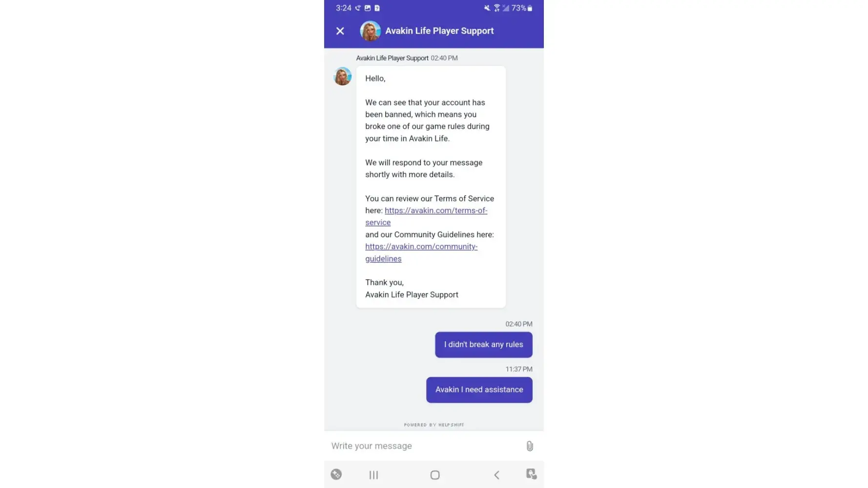Select the "Avakin I need assistance" message bubble
868x488 pixels.
[x=479, y=390]
